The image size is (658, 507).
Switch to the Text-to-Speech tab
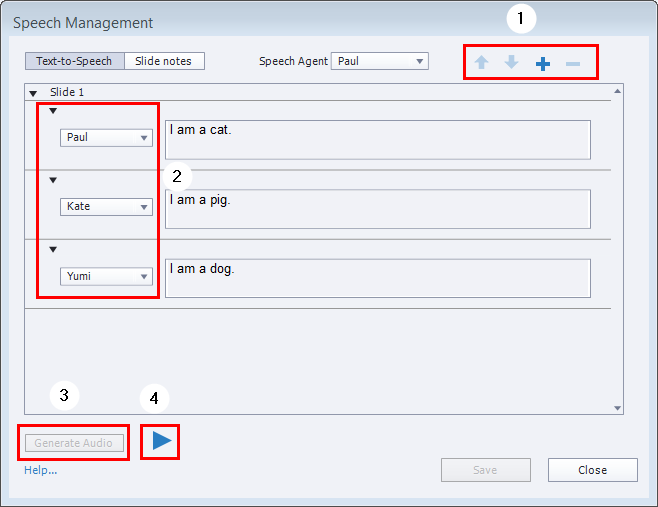(x=74, y=61)
